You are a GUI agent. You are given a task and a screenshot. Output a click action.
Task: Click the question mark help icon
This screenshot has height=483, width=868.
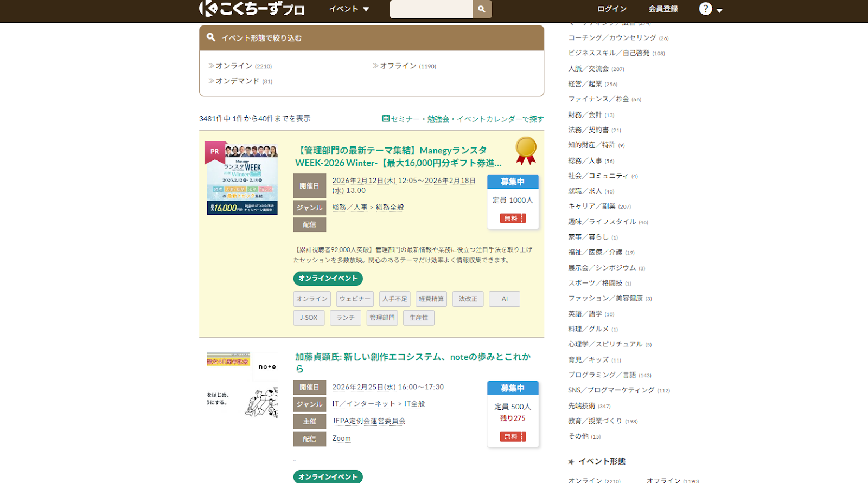[x=705, y=9]
